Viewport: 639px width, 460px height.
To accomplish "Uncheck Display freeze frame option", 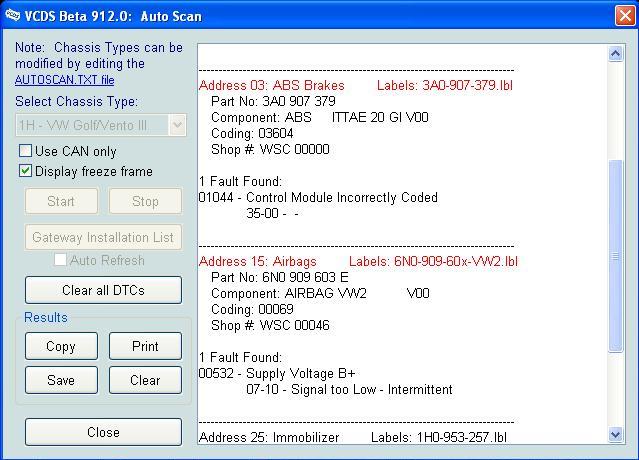I will click(26, 171).
